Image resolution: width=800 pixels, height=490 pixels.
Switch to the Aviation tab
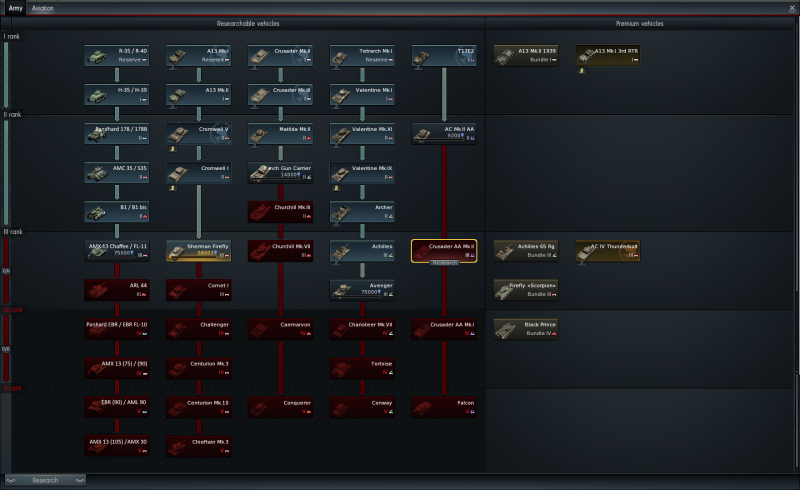(43, 8)
